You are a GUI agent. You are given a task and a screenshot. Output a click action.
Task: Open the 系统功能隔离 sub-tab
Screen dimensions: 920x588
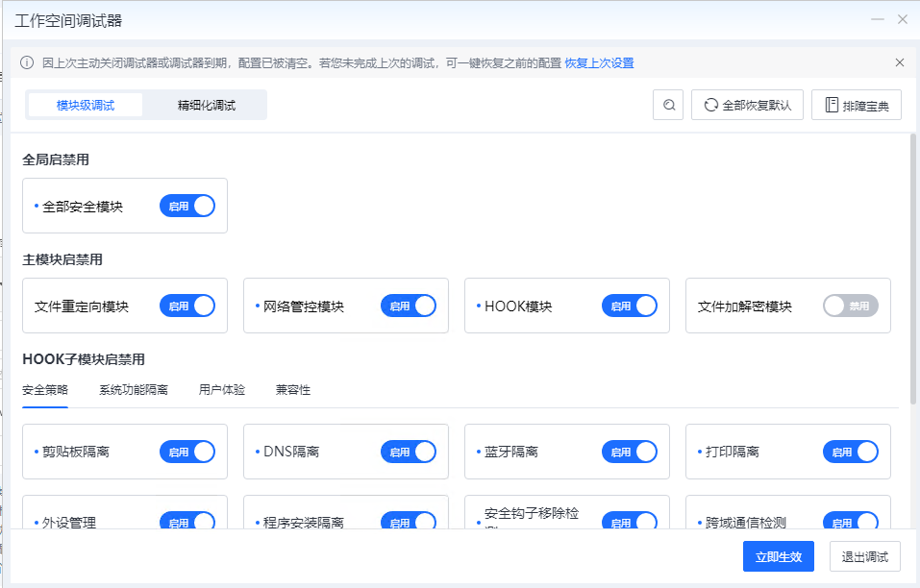coord(134,390)
